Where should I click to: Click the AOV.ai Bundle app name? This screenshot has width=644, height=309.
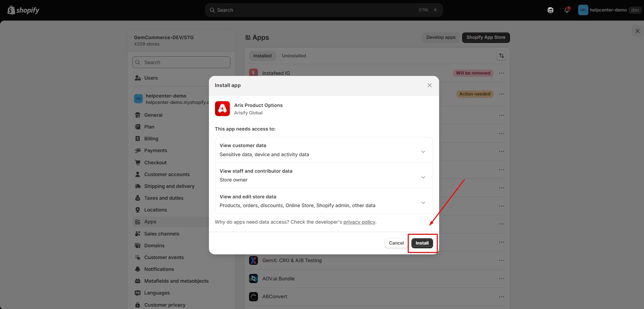point(278,279)
